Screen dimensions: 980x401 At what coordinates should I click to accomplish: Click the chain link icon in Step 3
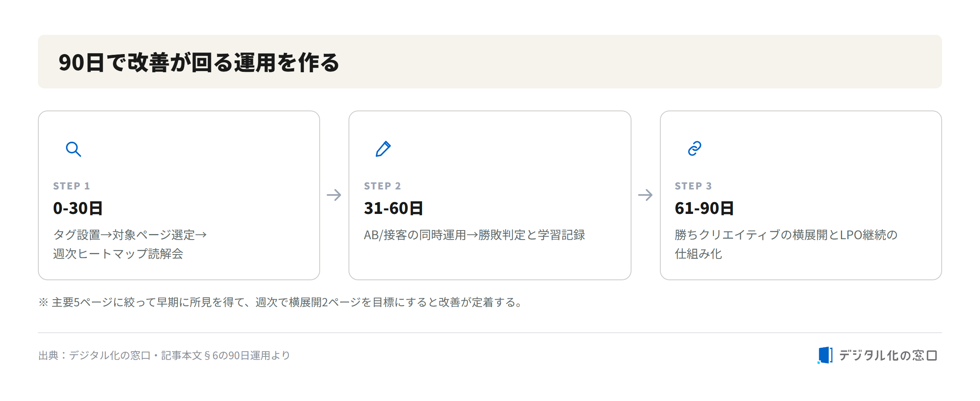click(x=694, y=148)
